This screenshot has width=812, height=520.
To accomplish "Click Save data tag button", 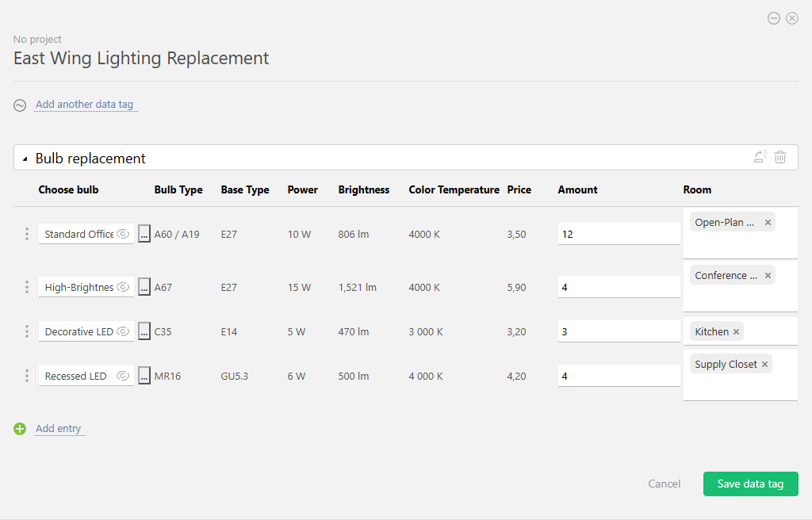I will click(750, 484).
